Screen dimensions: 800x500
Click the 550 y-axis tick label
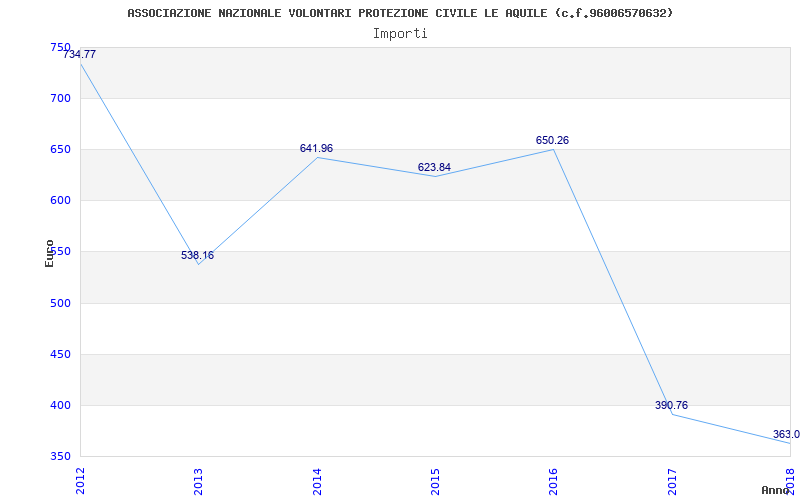pyautogui.click(x=60, y=252)
